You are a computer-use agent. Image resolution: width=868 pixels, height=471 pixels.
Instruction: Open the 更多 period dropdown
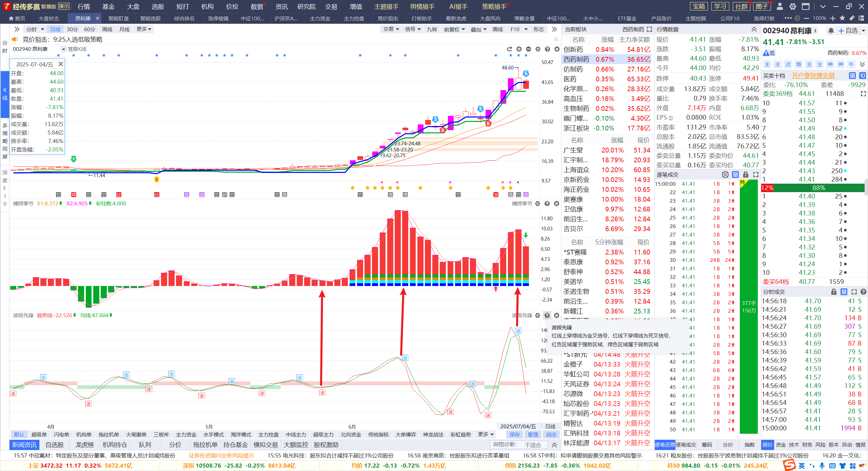[144, 29]
